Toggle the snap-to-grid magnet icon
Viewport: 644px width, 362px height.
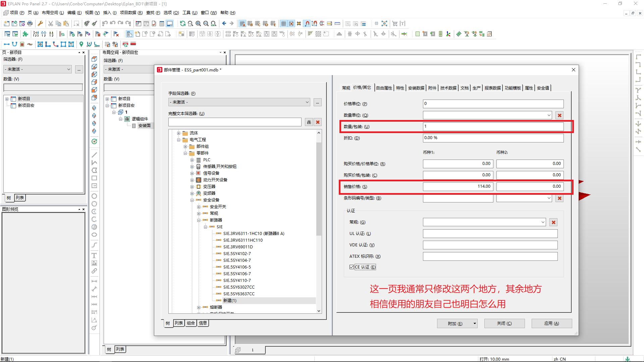[x=307, y=23]
